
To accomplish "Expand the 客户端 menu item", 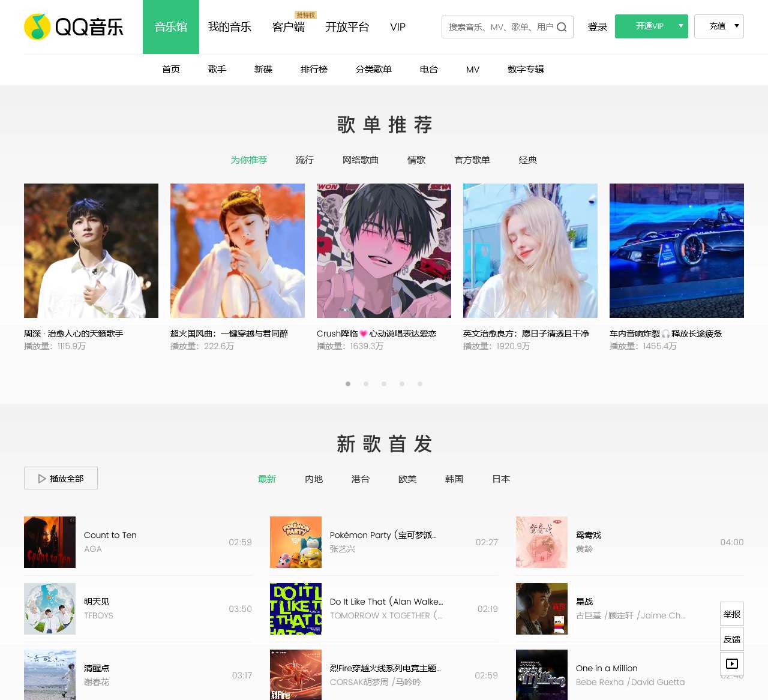I will click(289, 26).
